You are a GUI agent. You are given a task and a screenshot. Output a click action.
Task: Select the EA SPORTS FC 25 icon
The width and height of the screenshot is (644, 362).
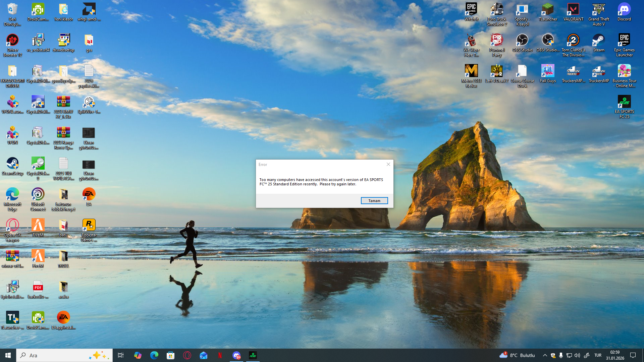[624, 107]
